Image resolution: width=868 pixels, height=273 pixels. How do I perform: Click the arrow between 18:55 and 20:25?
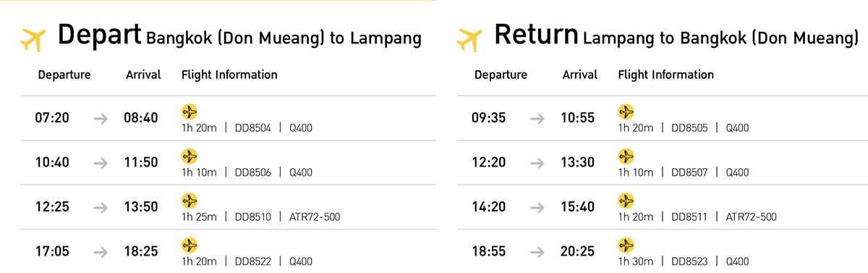[537, 252]
